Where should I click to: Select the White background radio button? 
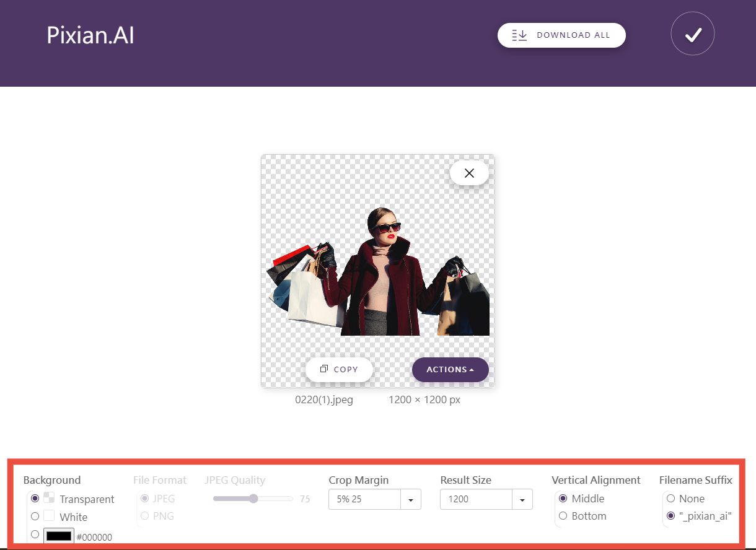tap(35, 516)
